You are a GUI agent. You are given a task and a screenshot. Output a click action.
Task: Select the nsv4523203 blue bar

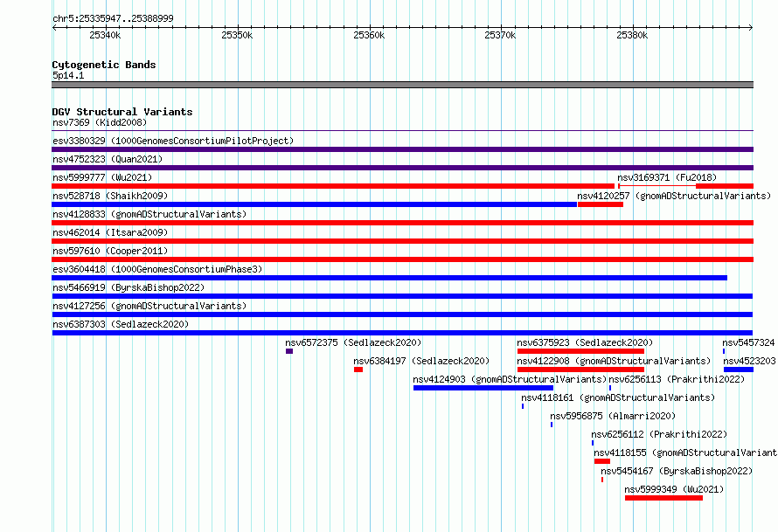(x=739, y=370)
